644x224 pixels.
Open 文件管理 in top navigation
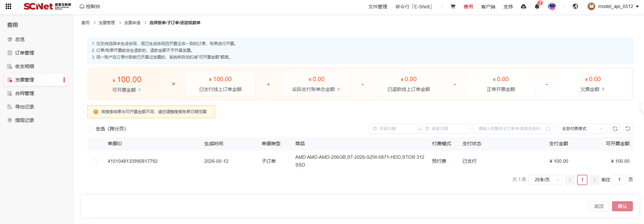(x=378, y=7)
